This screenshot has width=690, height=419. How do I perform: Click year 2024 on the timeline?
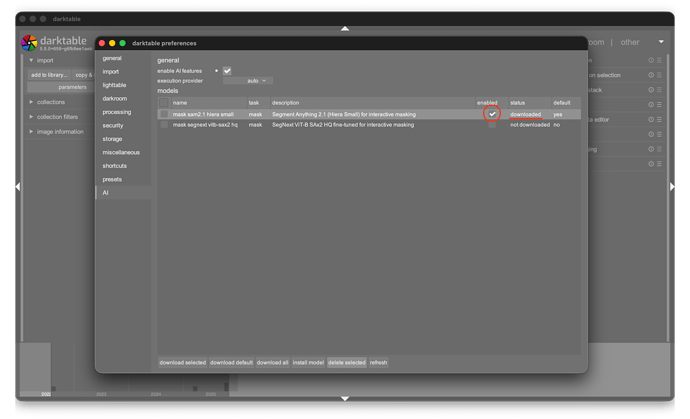pos(156,394)
